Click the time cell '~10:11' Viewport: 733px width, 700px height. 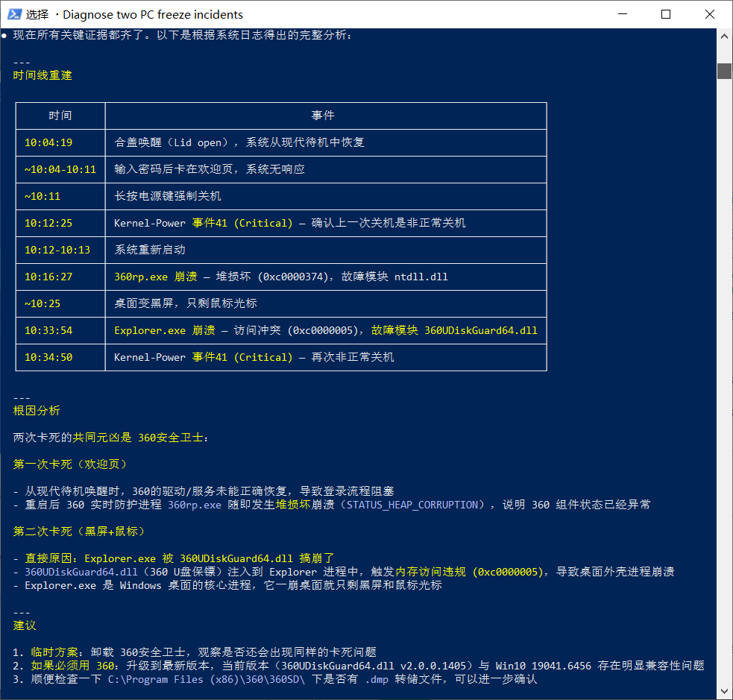click(43, 196)
